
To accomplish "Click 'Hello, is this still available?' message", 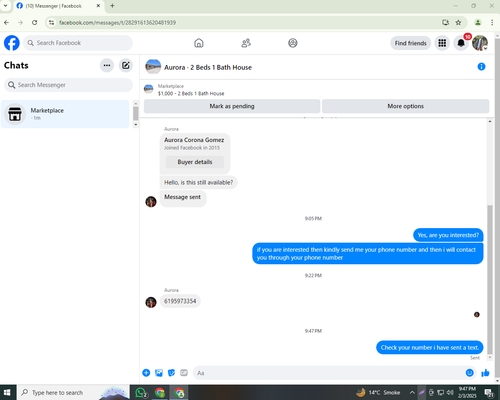I will (x=199, y=183).
